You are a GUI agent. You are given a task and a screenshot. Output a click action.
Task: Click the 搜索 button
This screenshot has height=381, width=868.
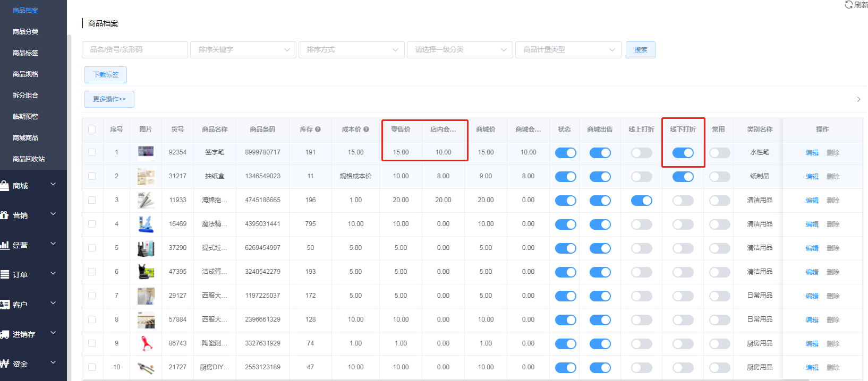point(640,50)
